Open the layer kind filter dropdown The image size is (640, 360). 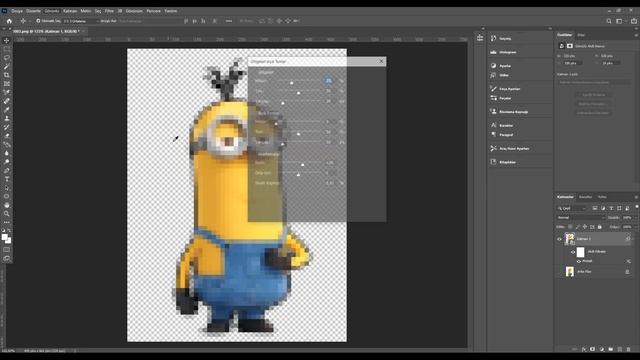[x=572, y=208]
